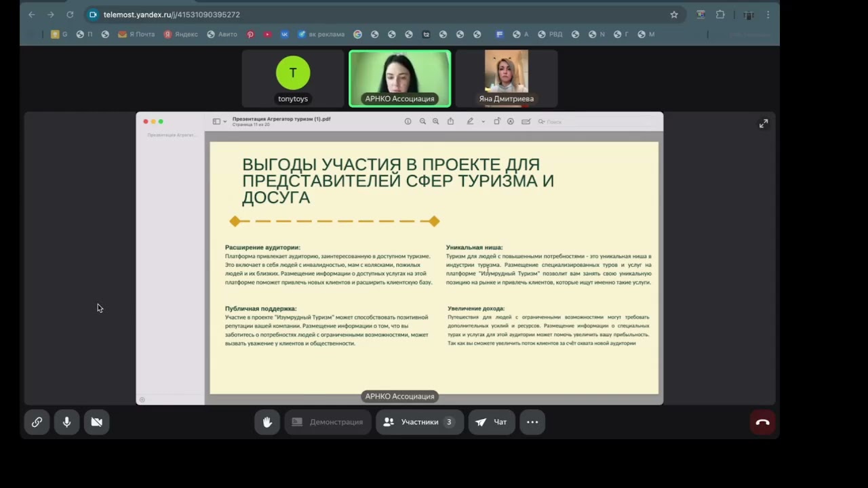Image resolution: width=868 pixels, height=488 pixels.
Task: Click the zoom in magnifier in Preview toolbar
Action: pos(435,121)
